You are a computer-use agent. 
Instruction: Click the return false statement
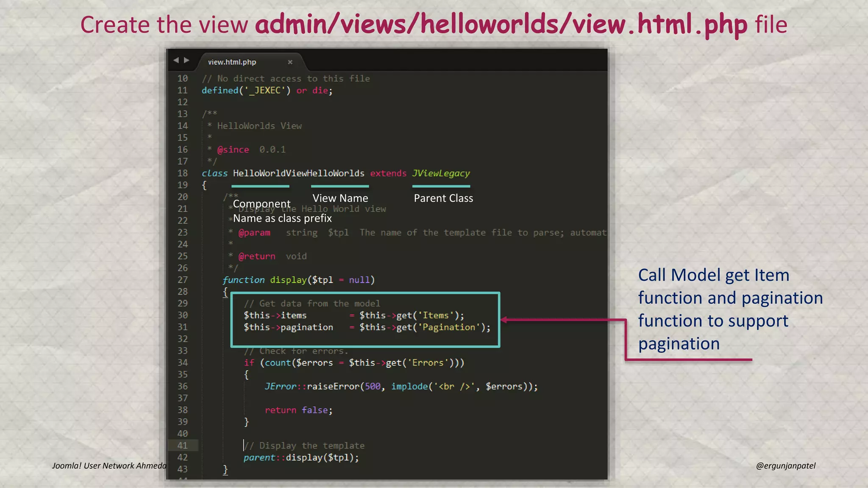(298, 410)
